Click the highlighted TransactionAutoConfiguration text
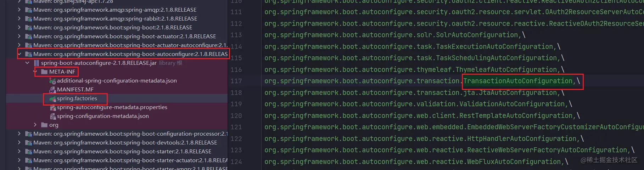 pos(518,81)
